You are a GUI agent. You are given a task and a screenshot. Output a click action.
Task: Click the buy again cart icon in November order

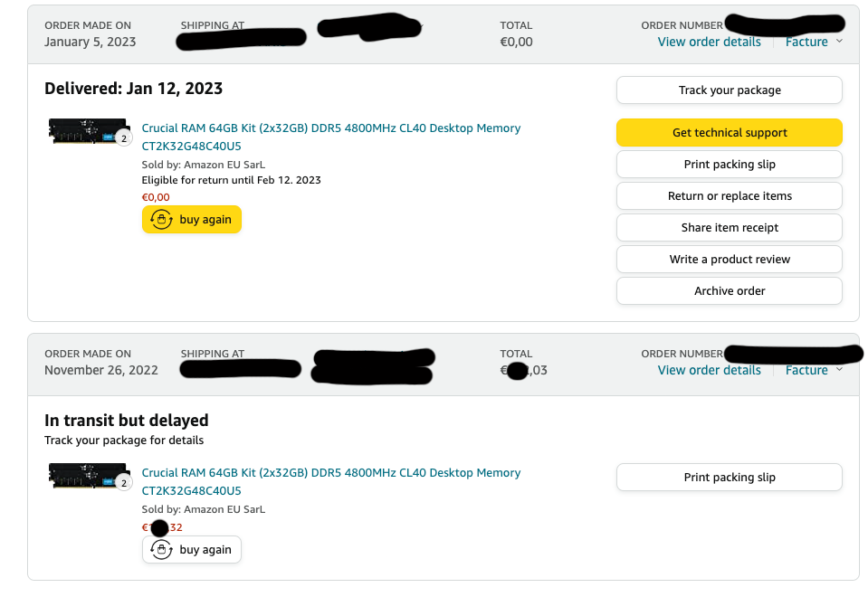[161, 550]
